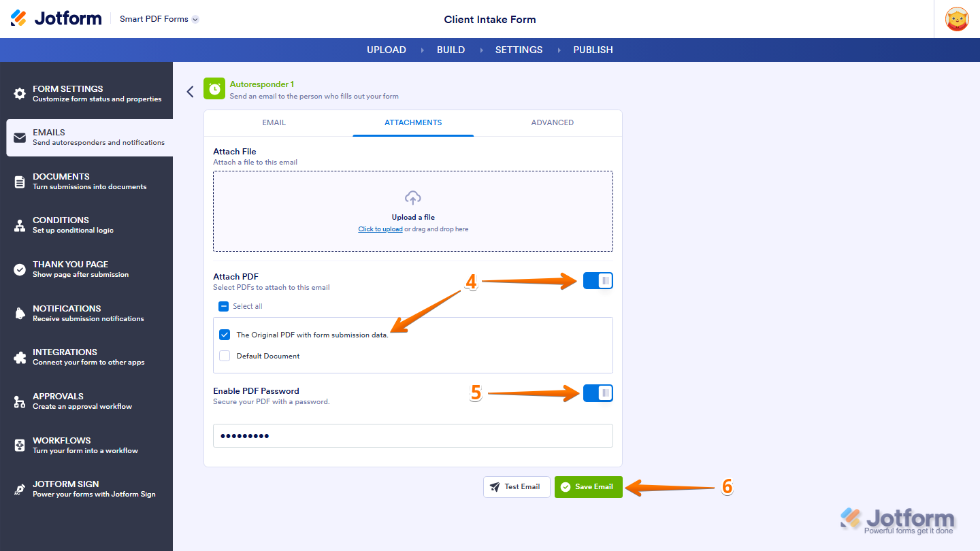Click the cloud upload icon
This screenshot has width=980, height=551.
tap(413, 198)
